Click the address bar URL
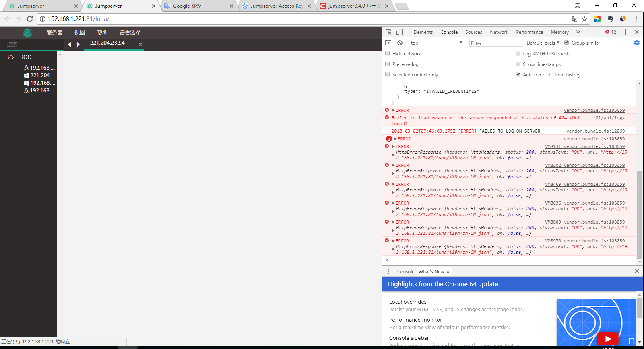Screen dimensions: 644x349 pyautogui.click(x=78, y=19)
